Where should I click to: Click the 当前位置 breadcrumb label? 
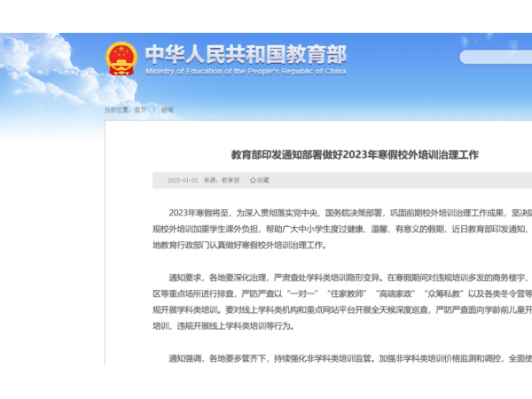117,110
